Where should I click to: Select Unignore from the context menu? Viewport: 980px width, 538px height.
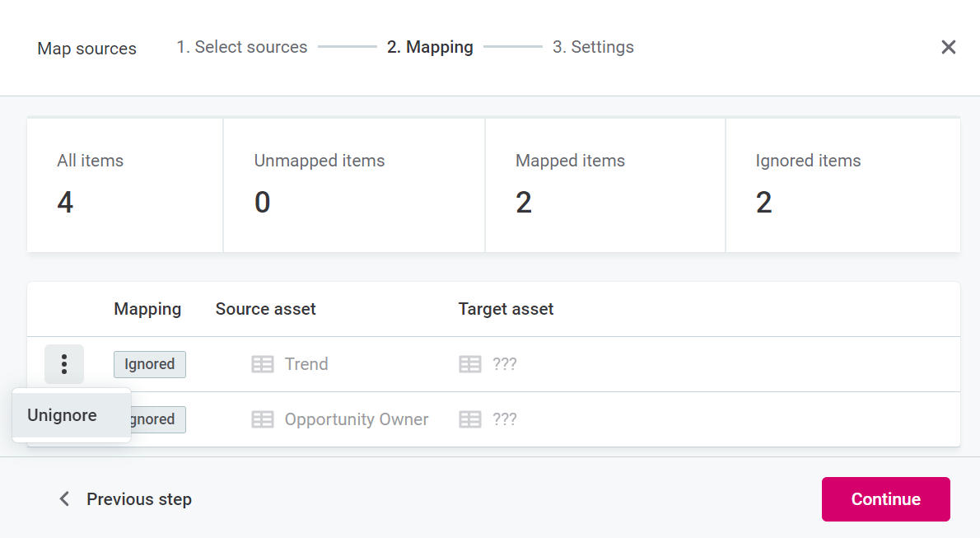(63, 415)
